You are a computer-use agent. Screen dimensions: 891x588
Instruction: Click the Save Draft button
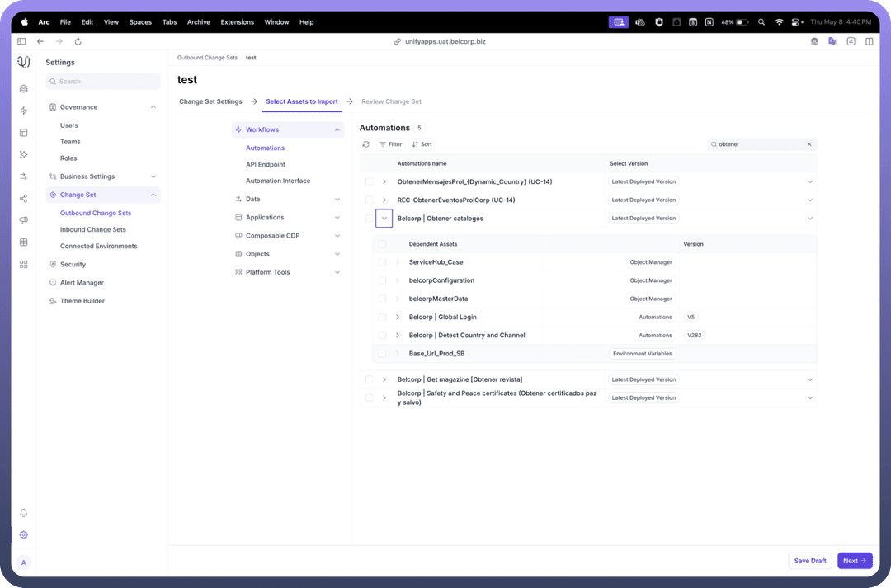[809, 561]
